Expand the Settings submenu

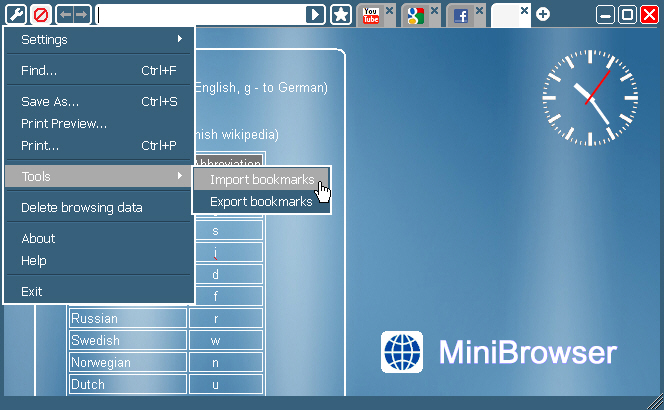point(99,39)
